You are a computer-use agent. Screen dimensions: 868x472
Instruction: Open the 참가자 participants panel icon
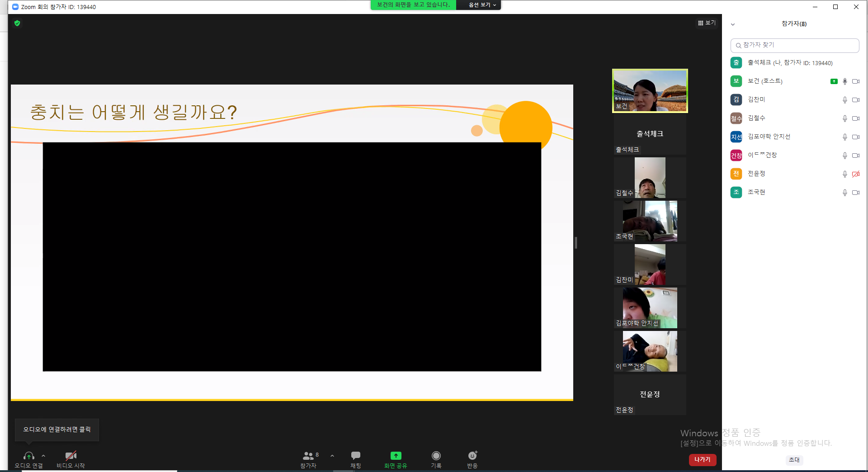pos(308,456)
